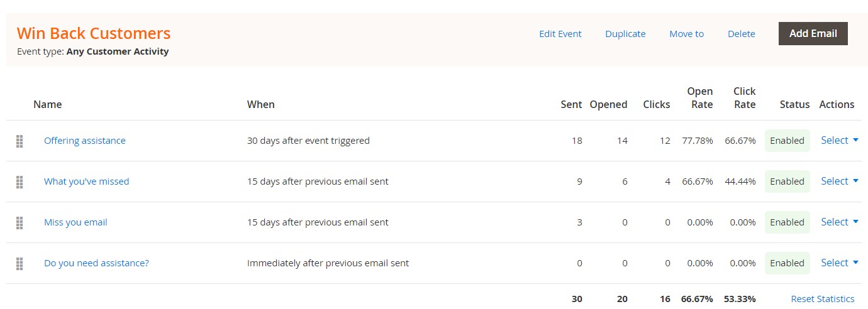Click the Move to option
The height and width of the screenshot is (309, 868).
[686, 34]
